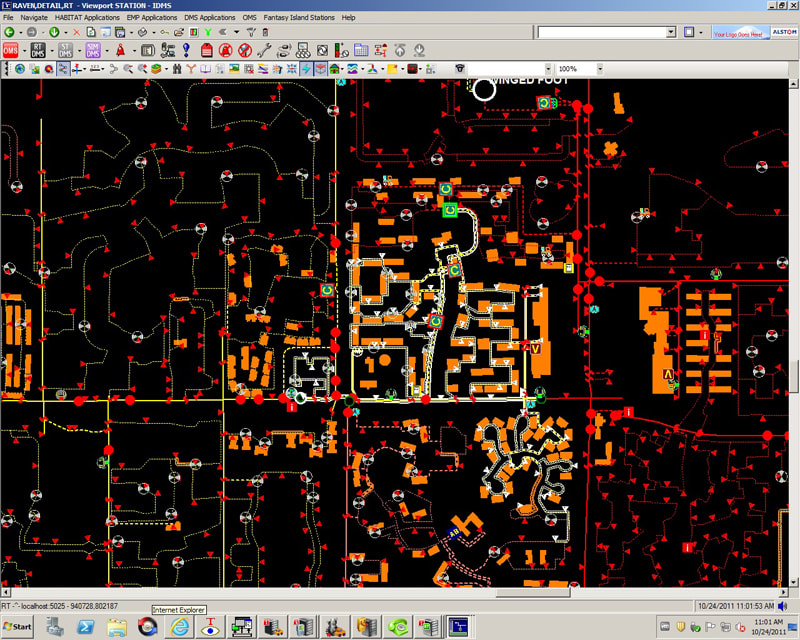
Task: Click the status bar timestamp 10/24/2011 11:01:53 AM
Action: click(735, 606)
